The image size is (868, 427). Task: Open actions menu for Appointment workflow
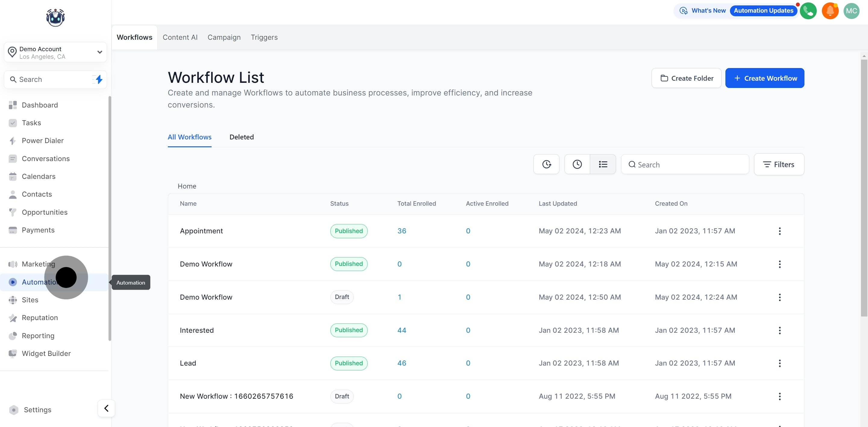[779, 231]
